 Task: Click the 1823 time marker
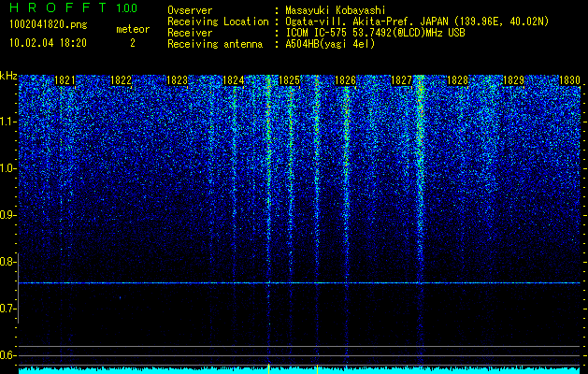(x=177, y=80)
